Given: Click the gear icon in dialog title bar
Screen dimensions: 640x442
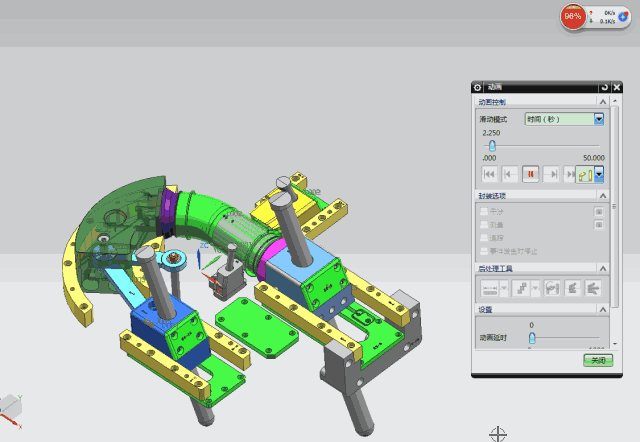Looking at the screenshot, I should 478,88.
